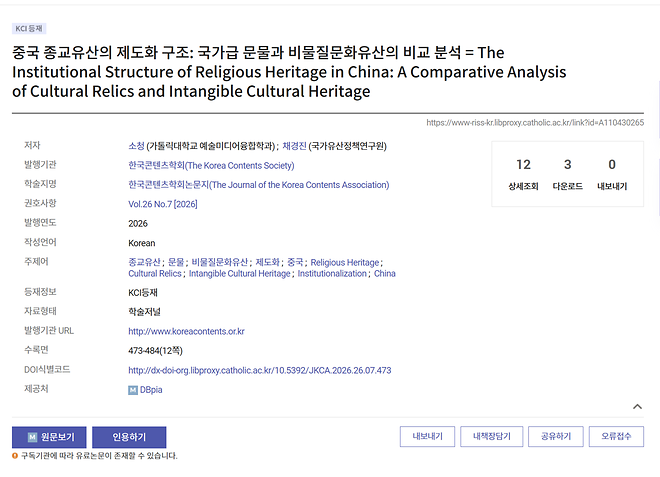660x477 pixels.
Task: Open author 채경진 link
Action: (294, 146)
